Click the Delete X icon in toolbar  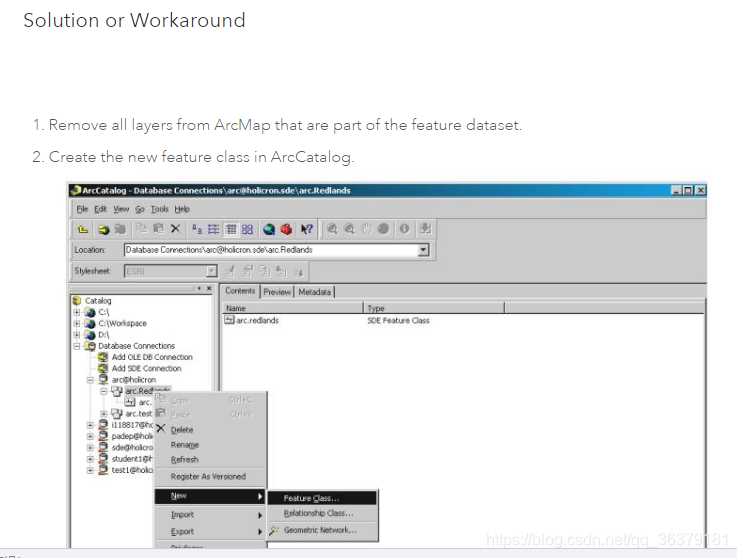(x=175, y=229)
